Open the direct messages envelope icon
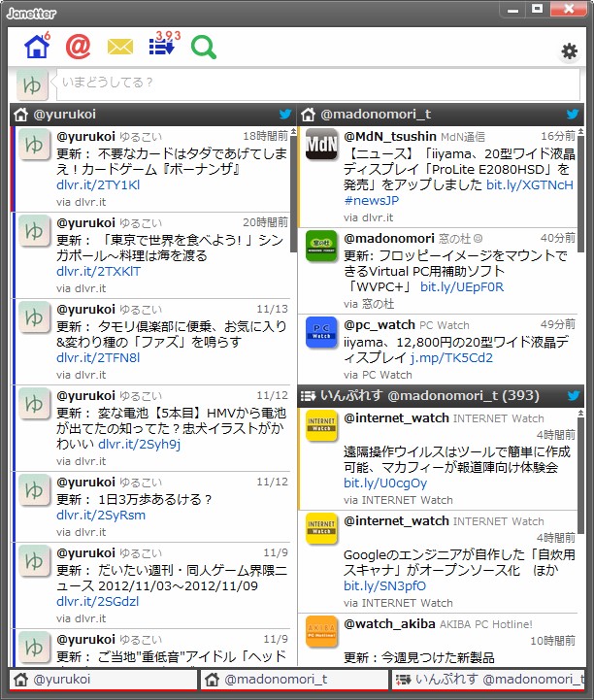 tap(120, 47)
